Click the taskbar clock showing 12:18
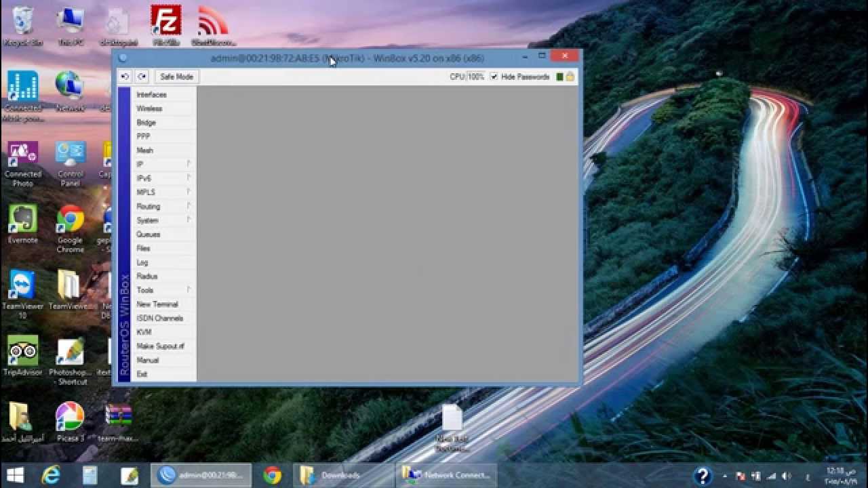Image resolution: width=868 pixels, height=488 pixels. pyautogui.click(x=841, y=475)
